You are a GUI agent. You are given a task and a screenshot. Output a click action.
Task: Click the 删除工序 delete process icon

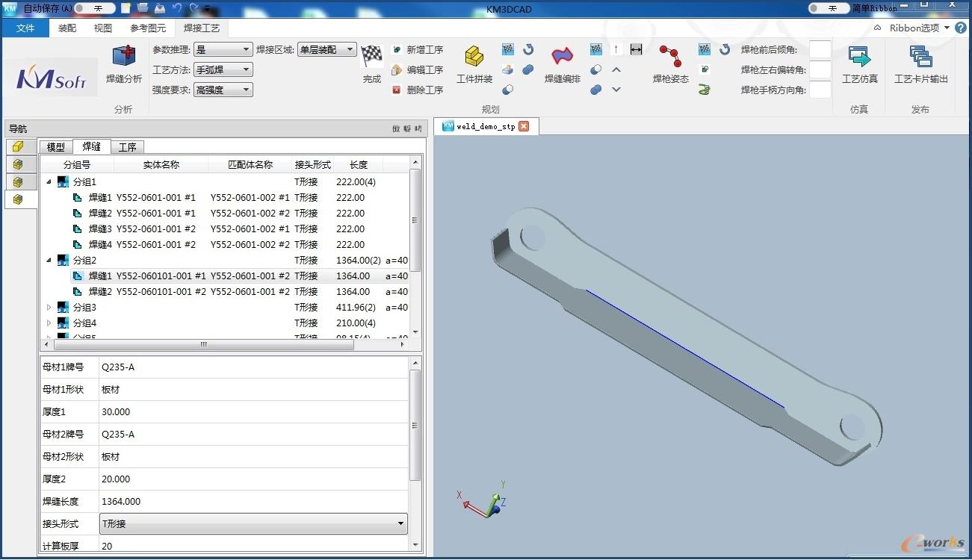397,90
